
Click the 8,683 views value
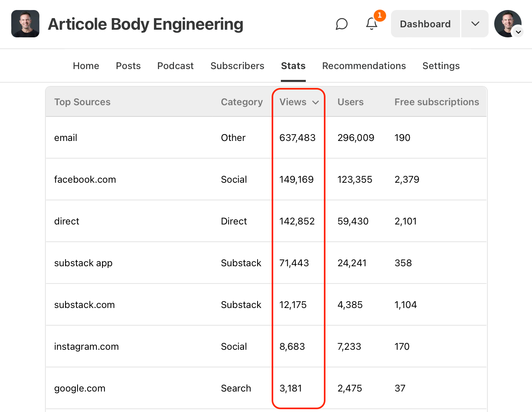tap(292, 347)
